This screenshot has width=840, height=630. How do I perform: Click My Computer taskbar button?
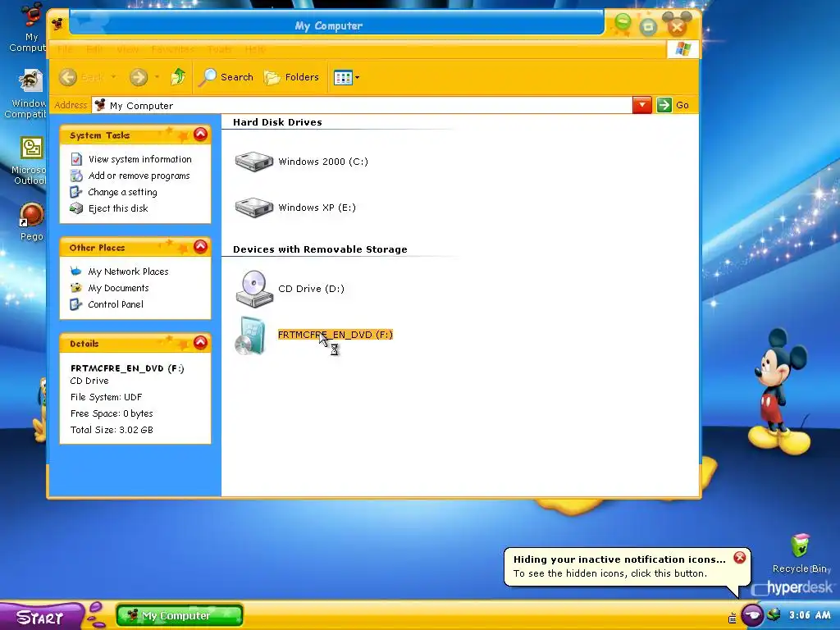(180, 615)
